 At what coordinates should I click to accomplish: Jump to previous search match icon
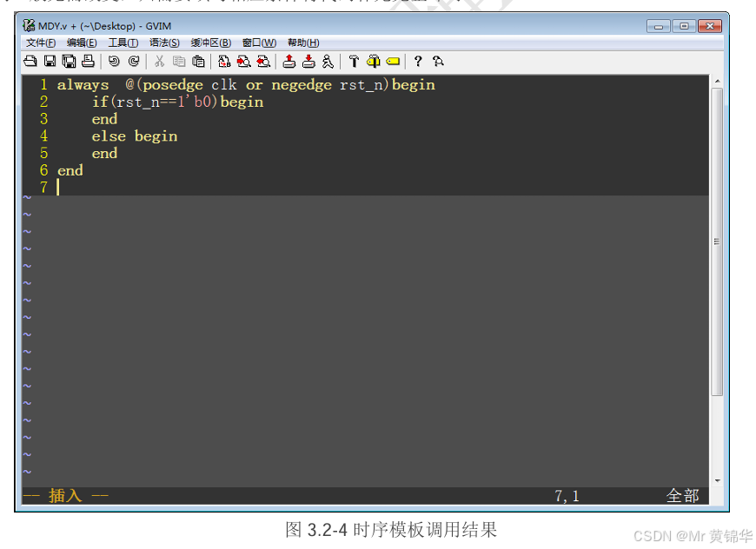pyautogui.click(x=263, y=61)
